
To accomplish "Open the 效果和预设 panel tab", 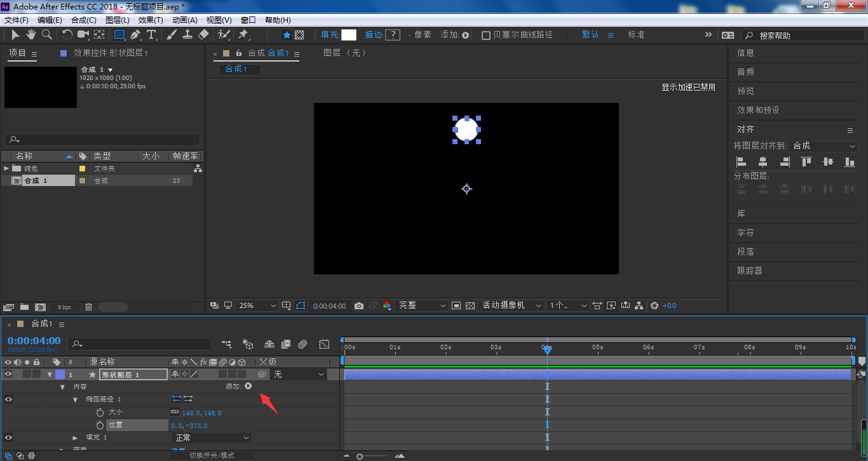I will [x=758, y=110].
